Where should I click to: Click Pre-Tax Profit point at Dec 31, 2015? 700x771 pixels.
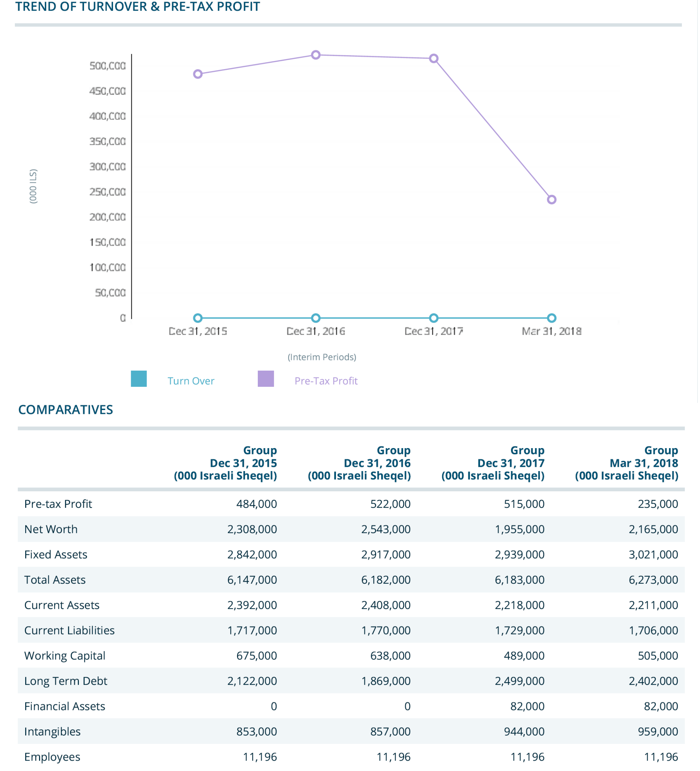(x=198, y=74)
